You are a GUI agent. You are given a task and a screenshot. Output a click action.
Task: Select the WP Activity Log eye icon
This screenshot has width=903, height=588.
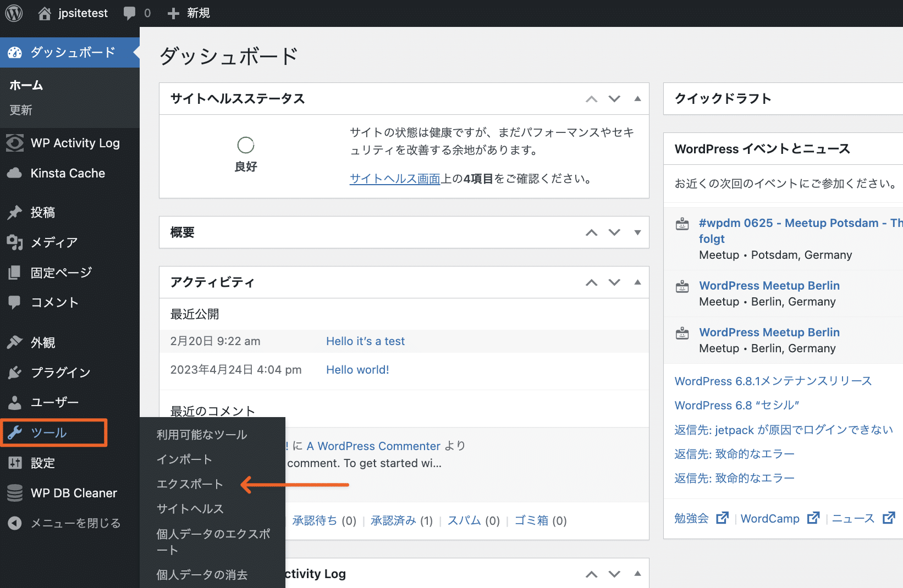pyautogui.click(x=14, y=142)
